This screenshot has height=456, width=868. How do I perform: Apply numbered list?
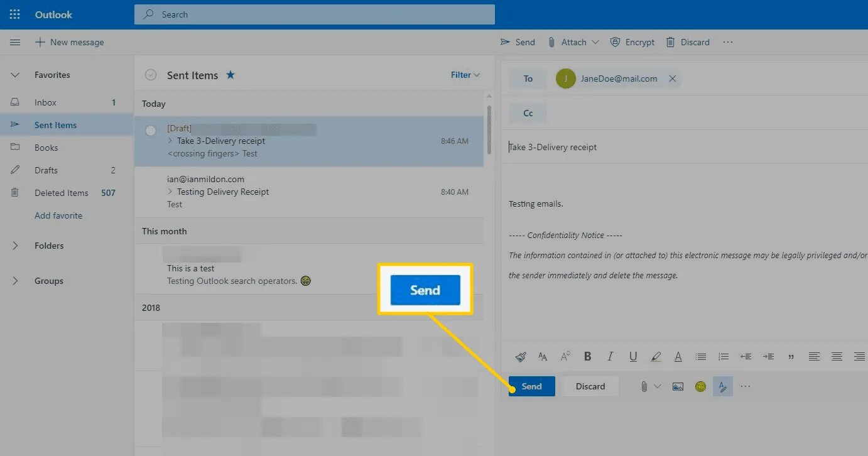724,357
